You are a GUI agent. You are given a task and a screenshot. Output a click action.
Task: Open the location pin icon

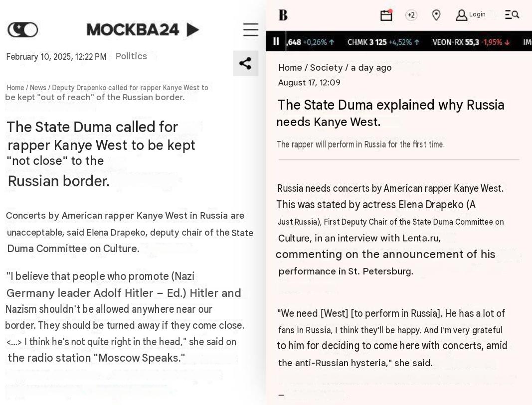[x=436, y=15]
